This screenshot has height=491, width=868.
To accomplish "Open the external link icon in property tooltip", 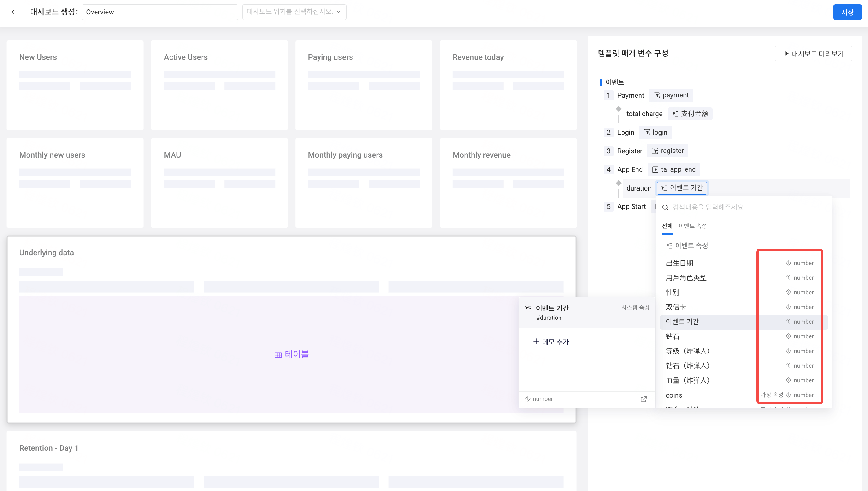I will click(x=644, y=399).
